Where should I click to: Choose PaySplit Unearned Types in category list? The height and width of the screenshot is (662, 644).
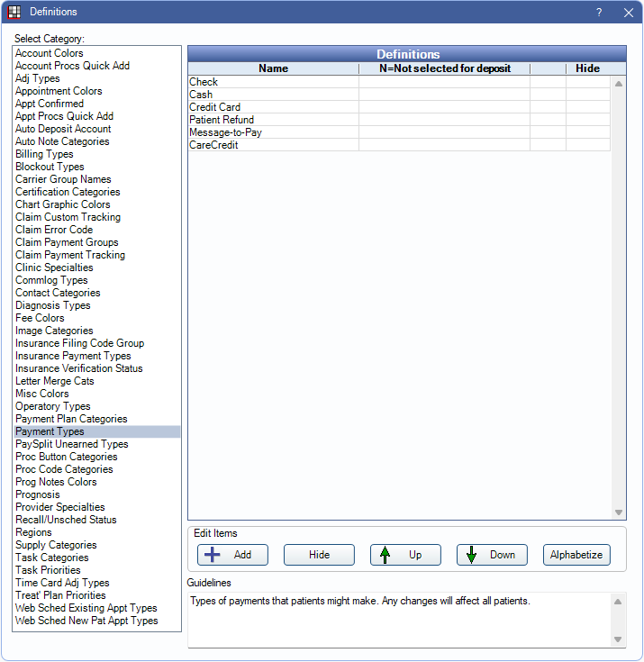[x=71, y=444]
